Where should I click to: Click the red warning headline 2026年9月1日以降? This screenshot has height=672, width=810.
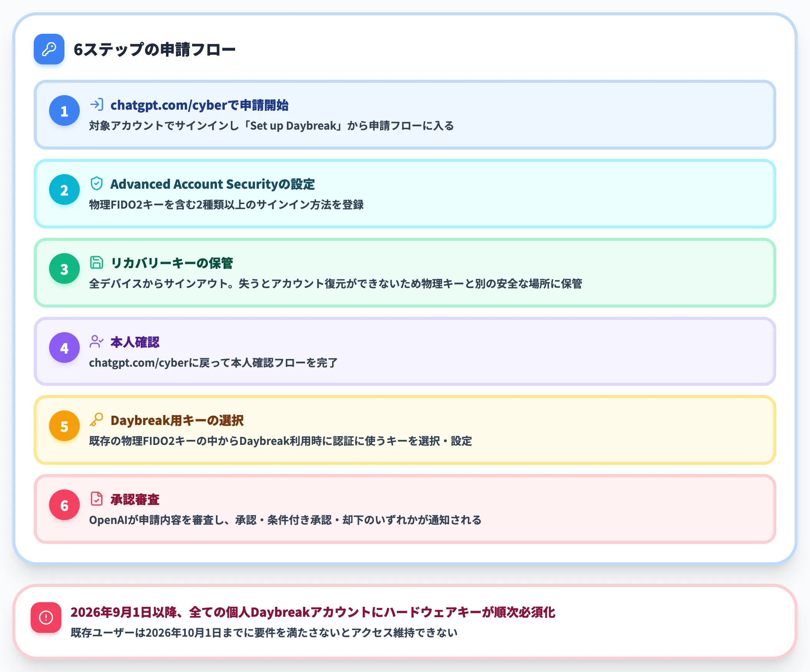313,612
